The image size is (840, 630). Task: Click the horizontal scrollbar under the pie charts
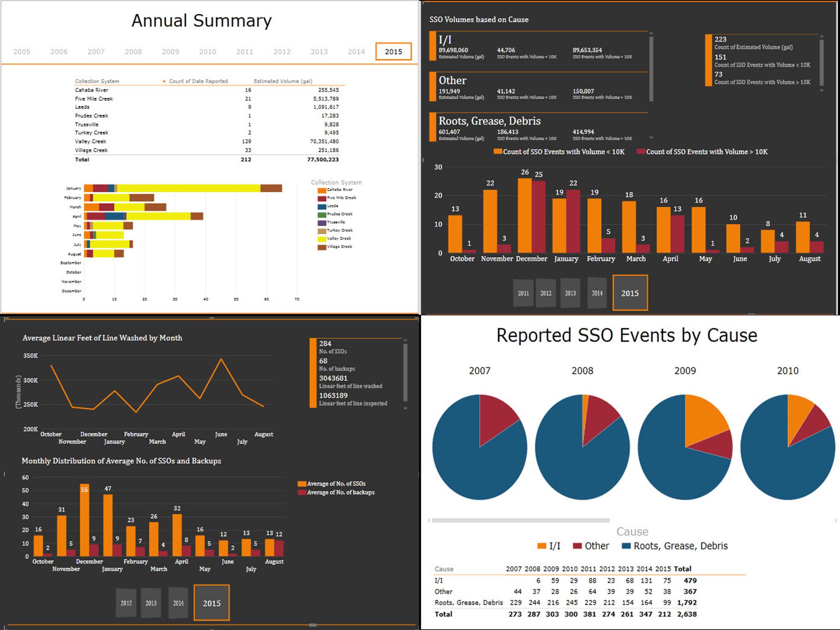[521, 520]
